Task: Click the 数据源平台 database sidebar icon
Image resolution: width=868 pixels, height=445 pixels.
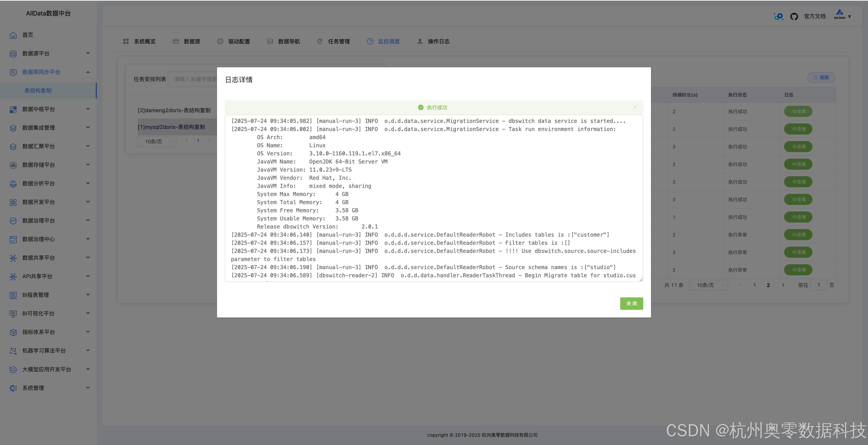Action: tap(13, 54)
